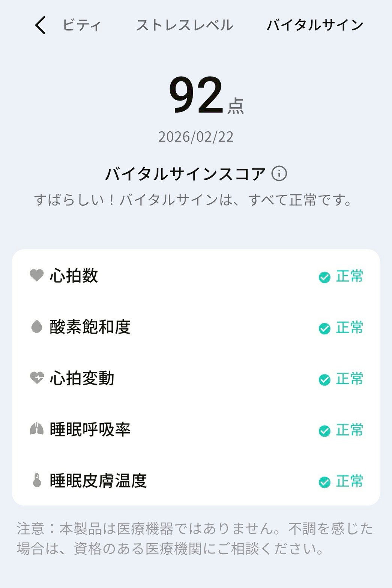Tap the green checkmark beside 酸素飽和度
The image size is (392, 588).
coord(324,328)
